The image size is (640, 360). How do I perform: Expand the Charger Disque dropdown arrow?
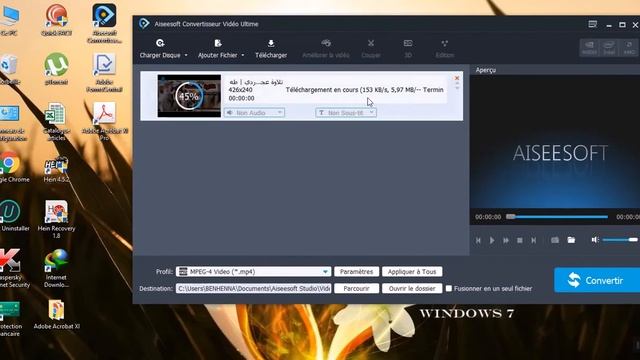[x=186, y=55]
